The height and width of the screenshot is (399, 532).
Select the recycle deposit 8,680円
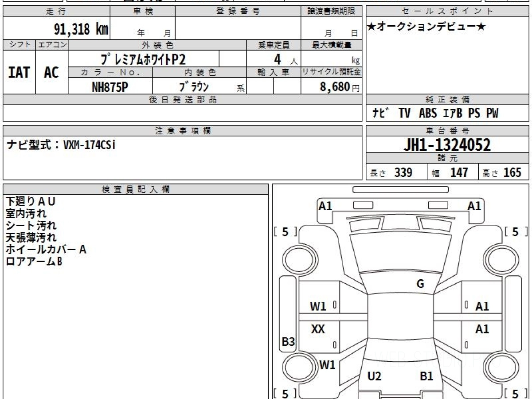[340, 87]
